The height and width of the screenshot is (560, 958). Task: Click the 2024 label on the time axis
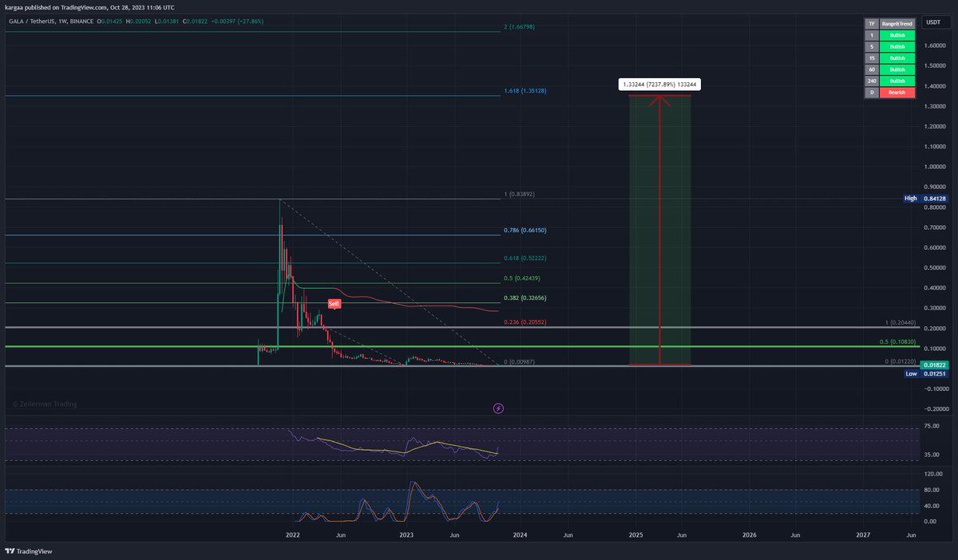[x=521, y=534]
